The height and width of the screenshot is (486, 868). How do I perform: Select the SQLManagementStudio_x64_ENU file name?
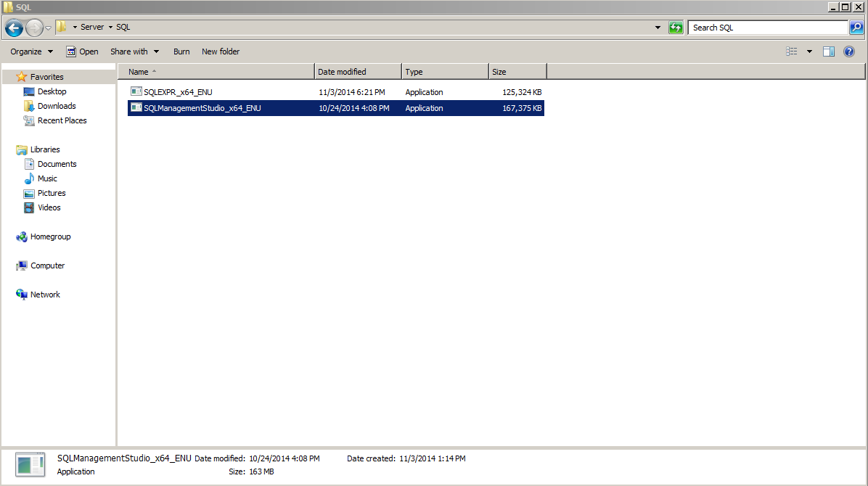(202, 108)
